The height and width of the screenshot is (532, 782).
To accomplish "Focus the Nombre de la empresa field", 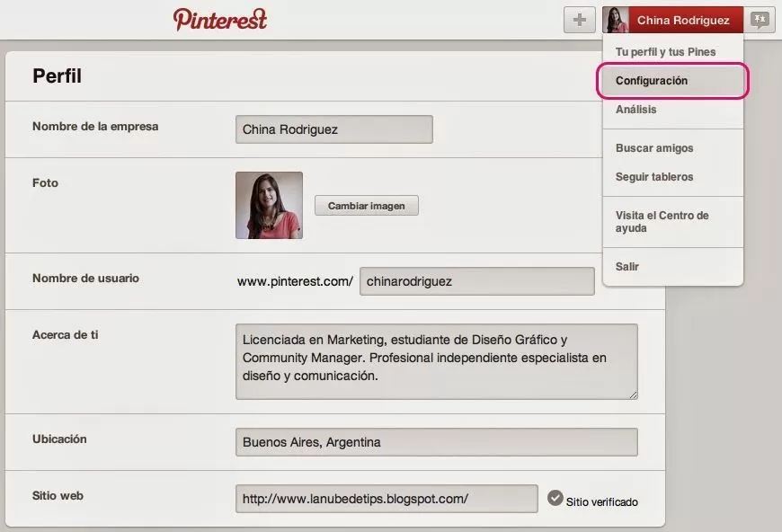I will (x=334, y=129).
